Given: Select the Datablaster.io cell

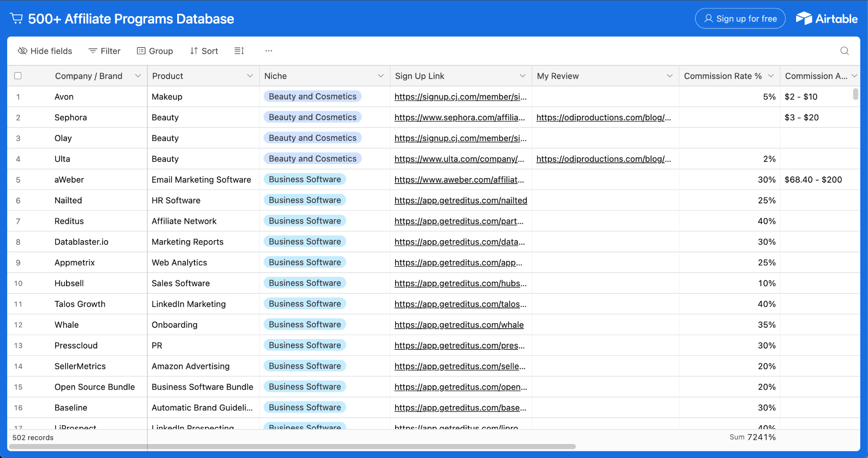Looking at the screenshot, I should 100,242.
